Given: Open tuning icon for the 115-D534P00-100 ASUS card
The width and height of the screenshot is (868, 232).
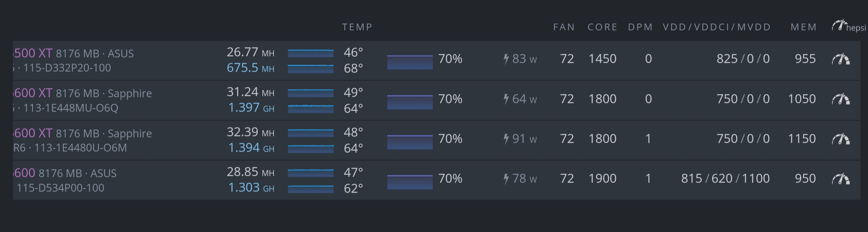Looking at the screenshot, I should (841, 179).
